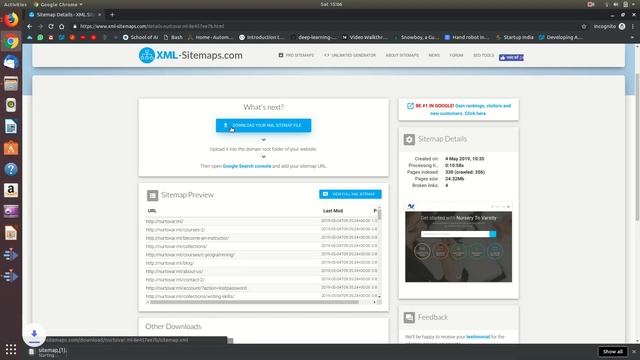
Task: Click Feedback panel icon
Action: pos(409,317)
